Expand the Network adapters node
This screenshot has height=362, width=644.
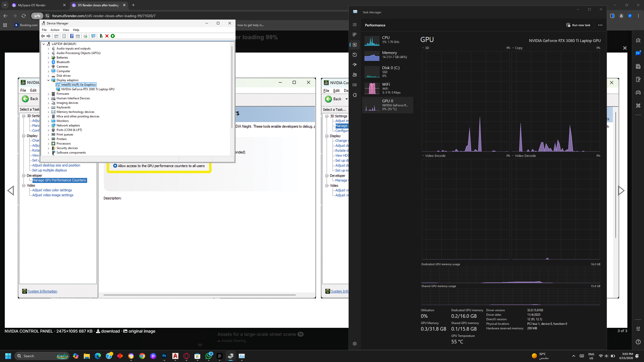(x=49, y=125)
